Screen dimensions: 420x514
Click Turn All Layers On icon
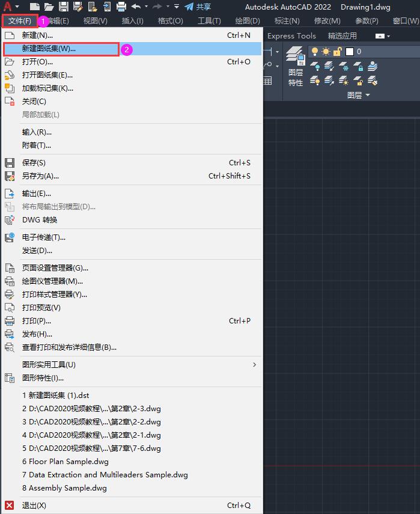click(x=315, y=81)
